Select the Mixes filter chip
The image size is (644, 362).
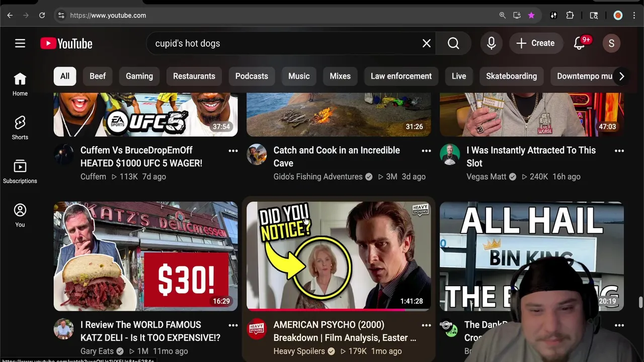tap(340, 76)
